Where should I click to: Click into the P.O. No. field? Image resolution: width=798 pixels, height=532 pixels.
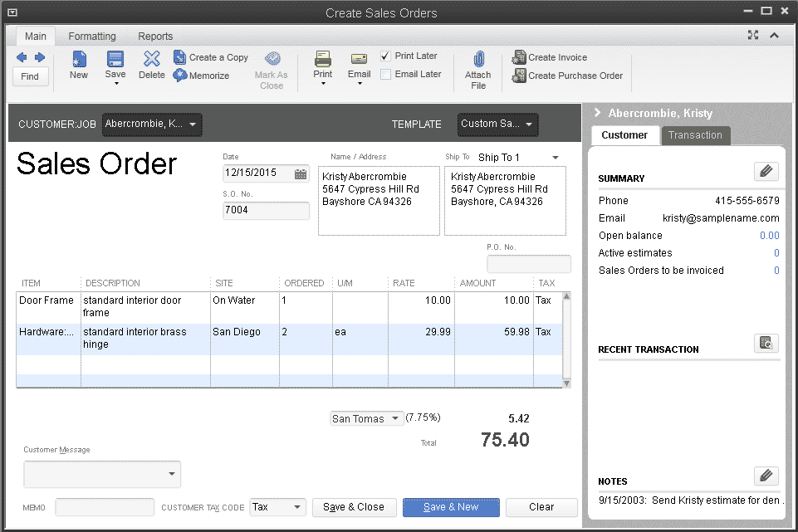[529, 264]
